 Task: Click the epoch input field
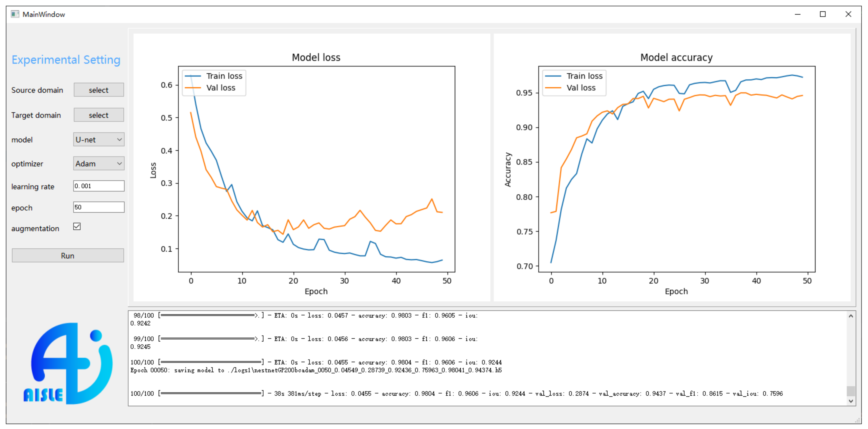(x=99, y=207)
